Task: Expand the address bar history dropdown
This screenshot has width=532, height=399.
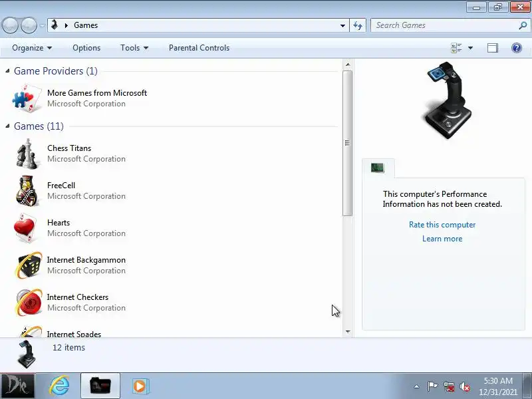Action: pyautogui.click(x=342, y=25)
